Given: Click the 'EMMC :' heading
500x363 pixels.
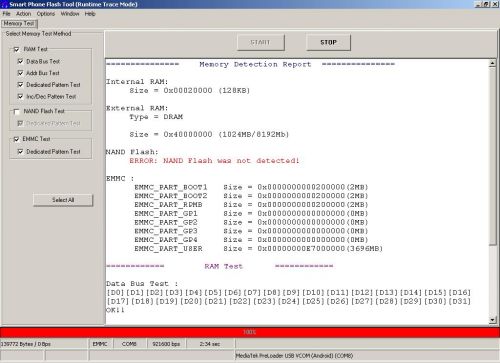Looking at the screenshot, I should 120,179.
